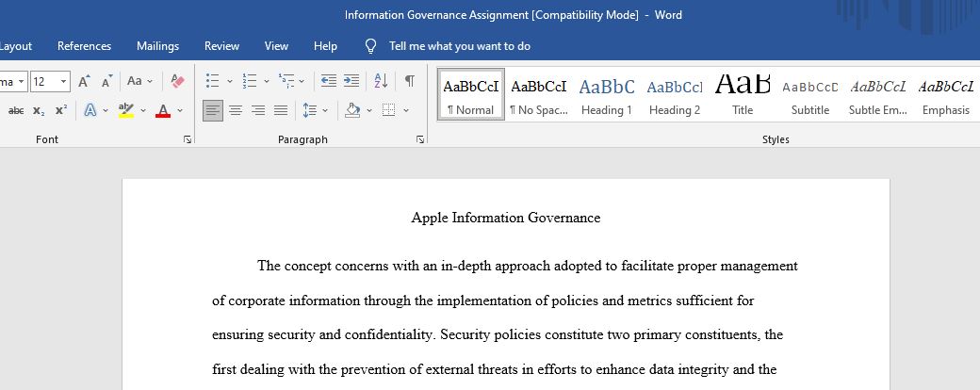Viewport: 980px width, 390px height.
Task: Switch to the References tab
Action: click(85, 45)
